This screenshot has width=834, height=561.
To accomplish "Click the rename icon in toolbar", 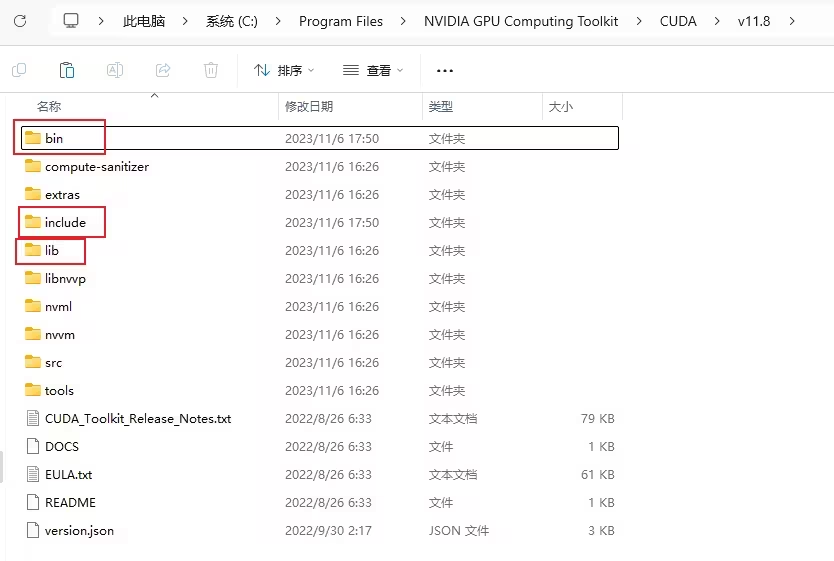I will (x=115, y=70).
